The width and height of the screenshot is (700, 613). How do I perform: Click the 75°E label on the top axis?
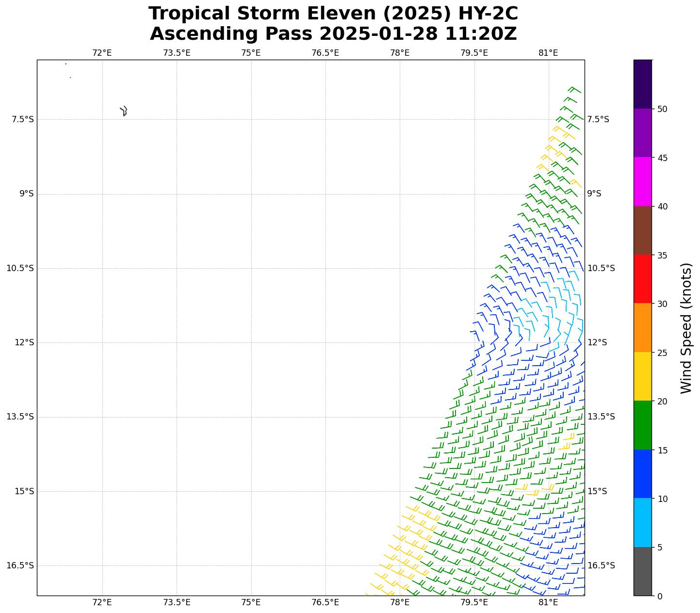(x=251, y=53)
